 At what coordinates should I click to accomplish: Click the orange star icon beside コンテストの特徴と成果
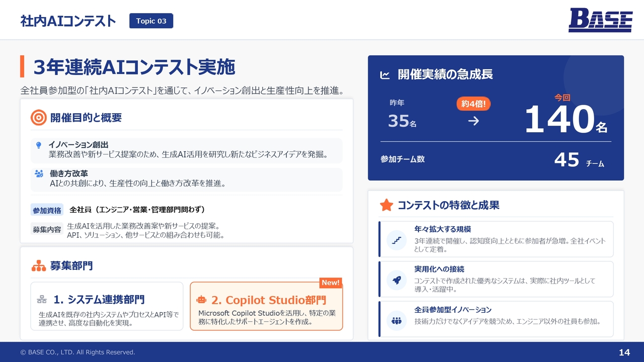coord(386,205)
